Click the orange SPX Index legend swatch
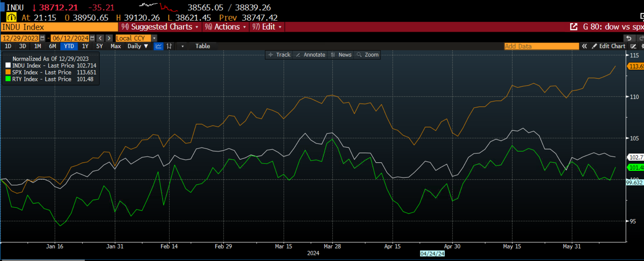 (x=8, y=72)
